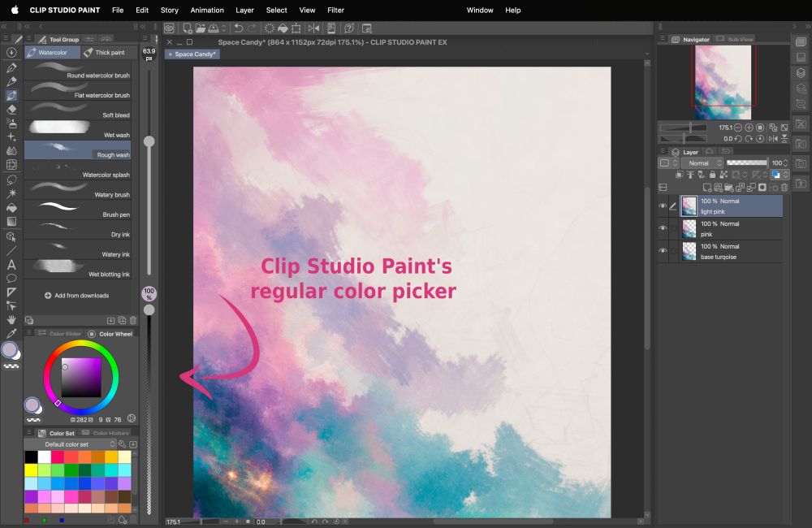Hide the light pink layer
Viewport: 812px width, 528px height.
(x=663, y=206)
